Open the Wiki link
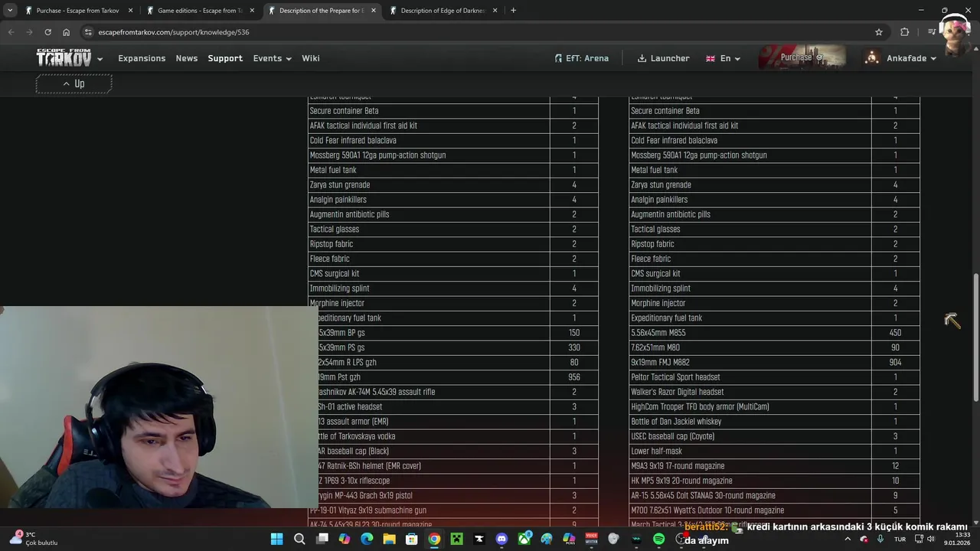This screenshot has height=551, width=980. pos(311,58)
